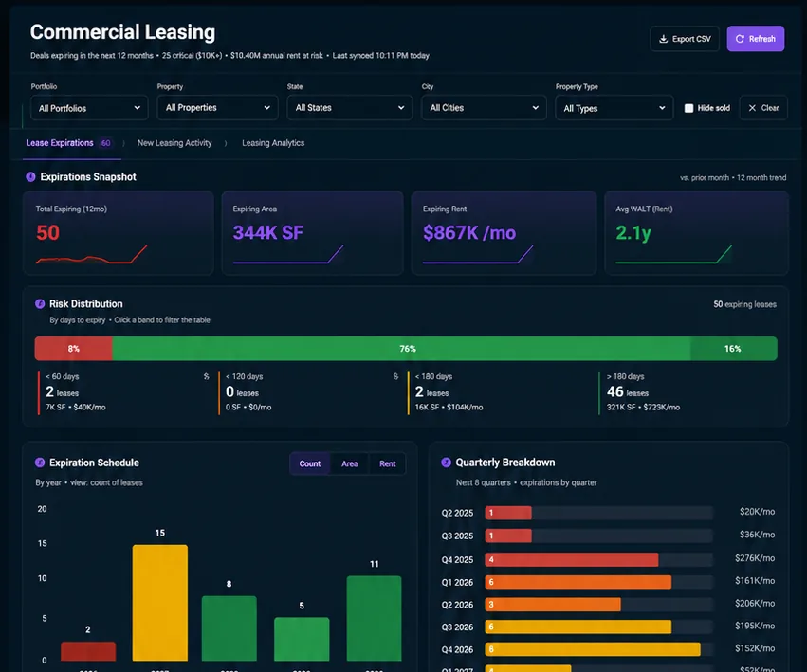The image size is (807, 672).
Task: Click the green bar labeled 11
Action: point(375,618)
